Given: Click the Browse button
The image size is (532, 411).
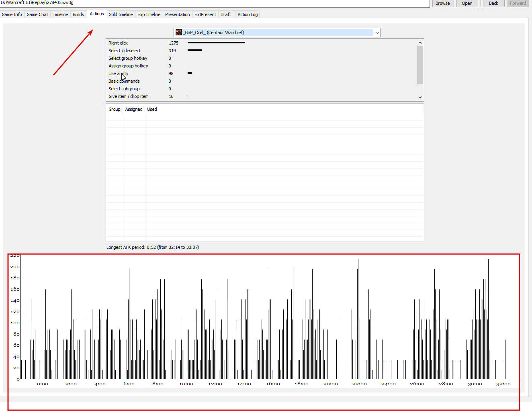Looking at the screenshot, I should [443, 3].
